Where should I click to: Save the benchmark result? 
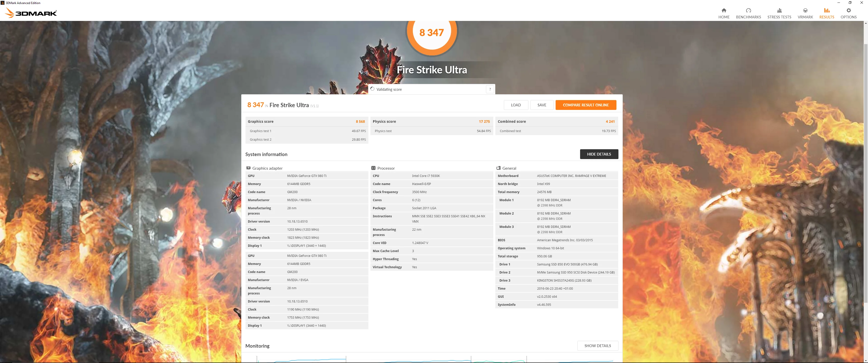[x=541, y=105]
